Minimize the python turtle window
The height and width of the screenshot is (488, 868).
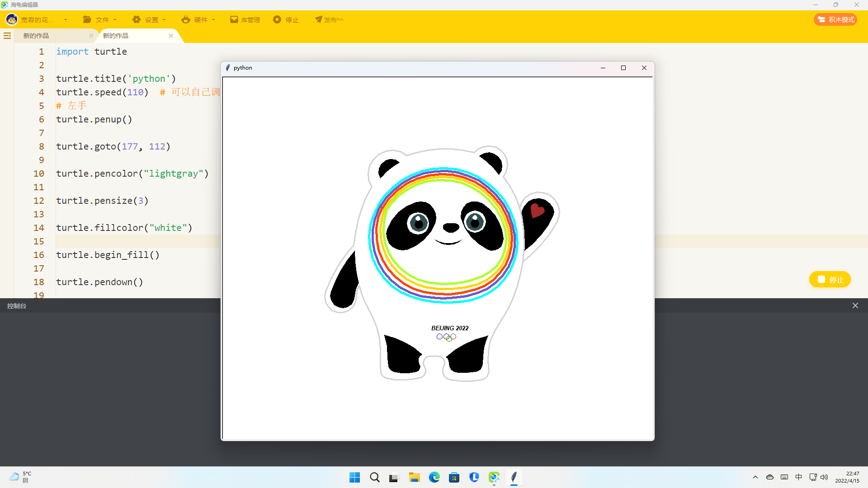pos(603,68)
